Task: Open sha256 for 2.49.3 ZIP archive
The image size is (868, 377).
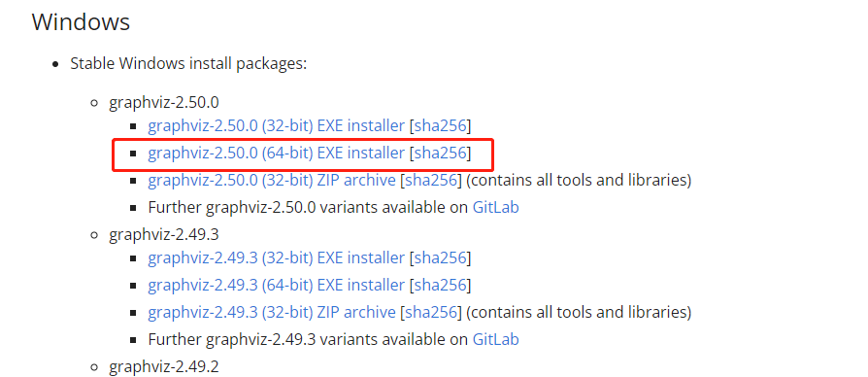Action: coord(431,312)
